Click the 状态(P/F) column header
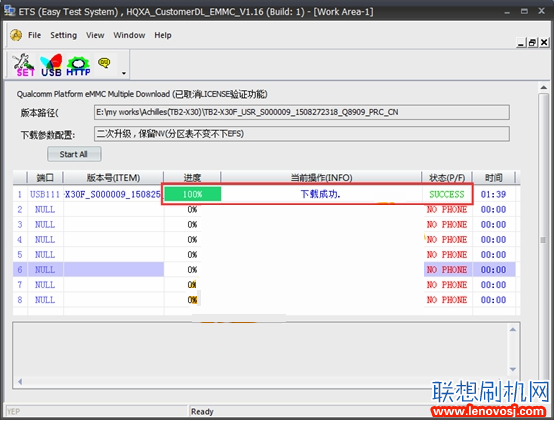This screenshot has width=555, height=422. coord(447,178)
